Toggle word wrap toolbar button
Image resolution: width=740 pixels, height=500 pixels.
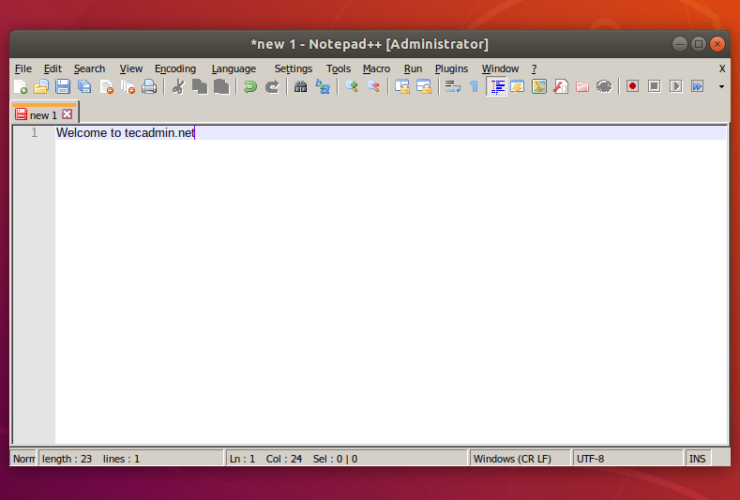(x=452, y=87)
